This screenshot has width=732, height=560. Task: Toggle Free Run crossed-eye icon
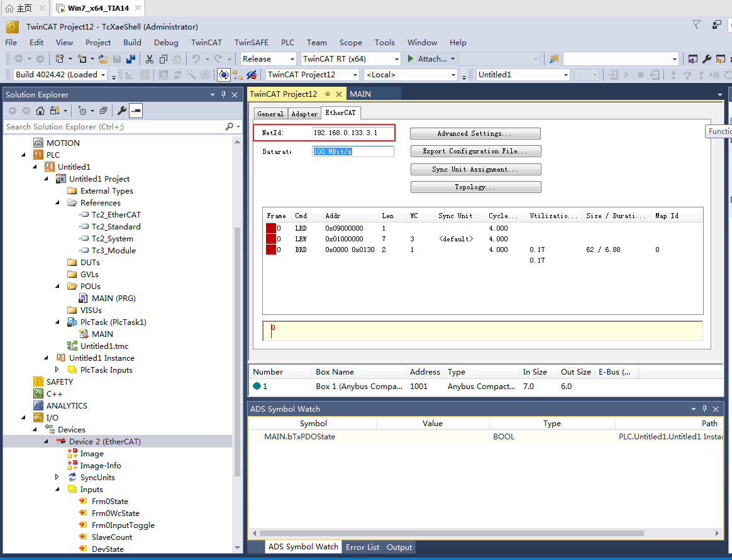click(252, 75)
